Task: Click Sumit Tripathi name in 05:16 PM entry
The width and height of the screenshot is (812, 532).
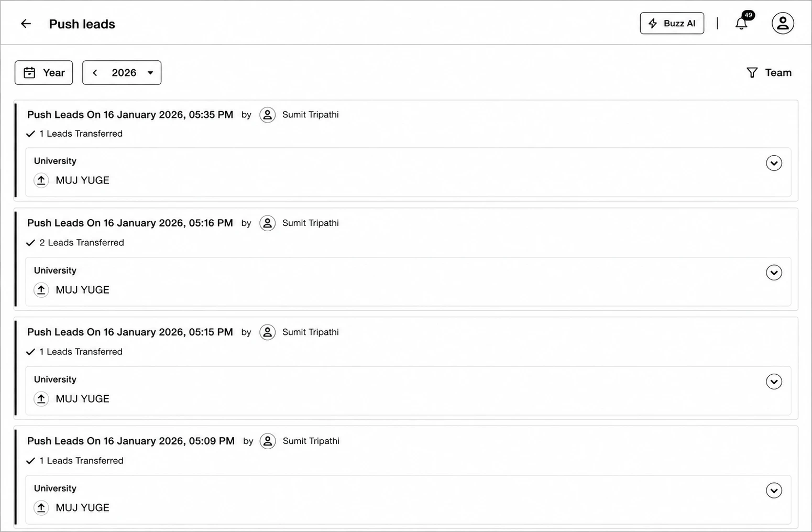Action: [311, 223]
